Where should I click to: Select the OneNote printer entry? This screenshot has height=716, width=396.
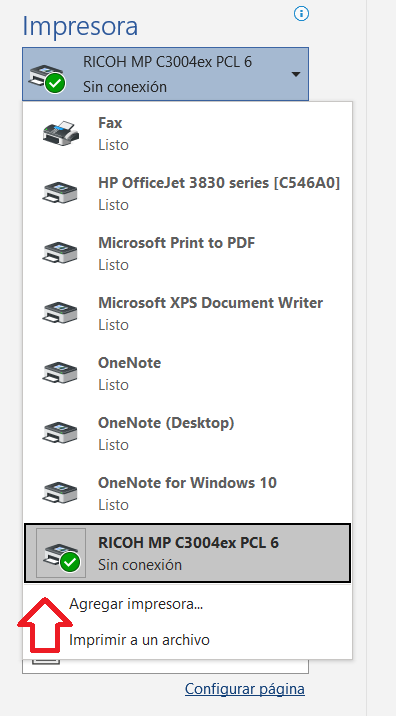(187, 373)
